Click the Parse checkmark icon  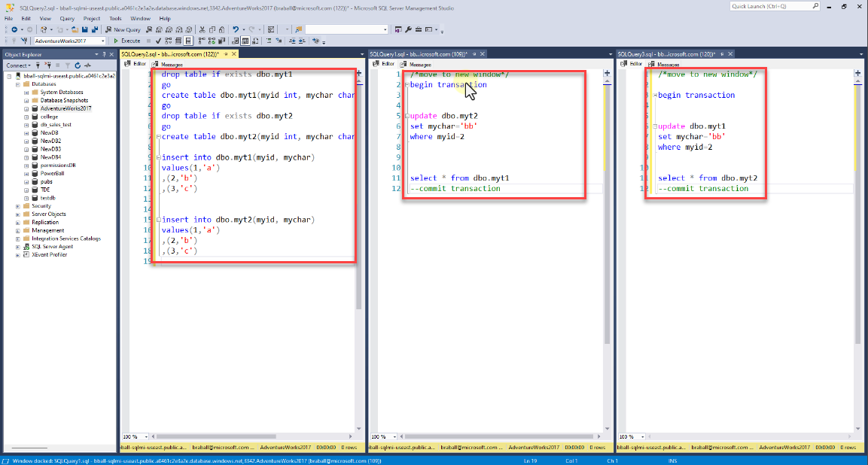click(x=158, y=41)
